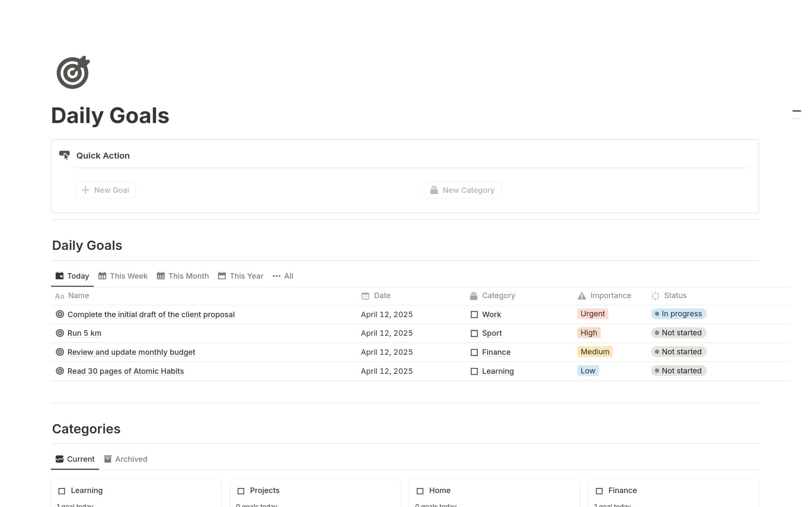Viewport: 812px width, 507px height.
Task: Click square icon next to Sport category
Action: click(474, 333)
